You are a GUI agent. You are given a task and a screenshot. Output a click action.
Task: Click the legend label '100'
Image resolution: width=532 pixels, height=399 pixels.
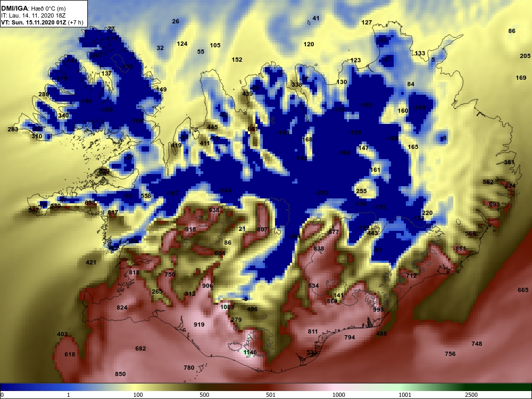(138, 395)
